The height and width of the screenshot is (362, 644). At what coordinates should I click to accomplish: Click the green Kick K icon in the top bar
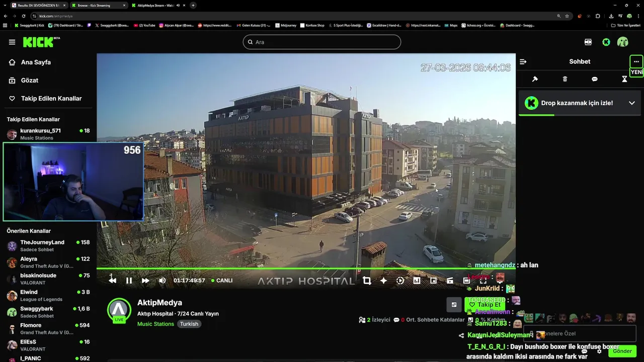[x=606, y=42]
